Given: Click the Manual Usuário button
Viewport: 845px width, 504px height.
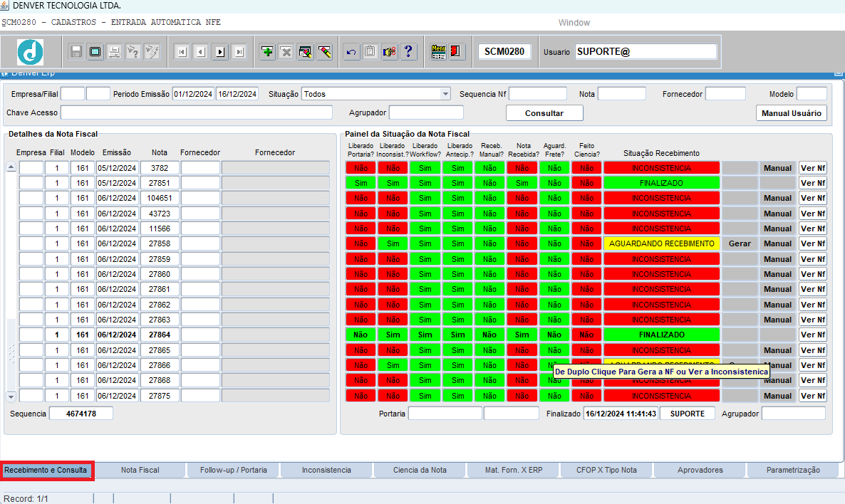Looking at the screenshot, I should (791, 113).
